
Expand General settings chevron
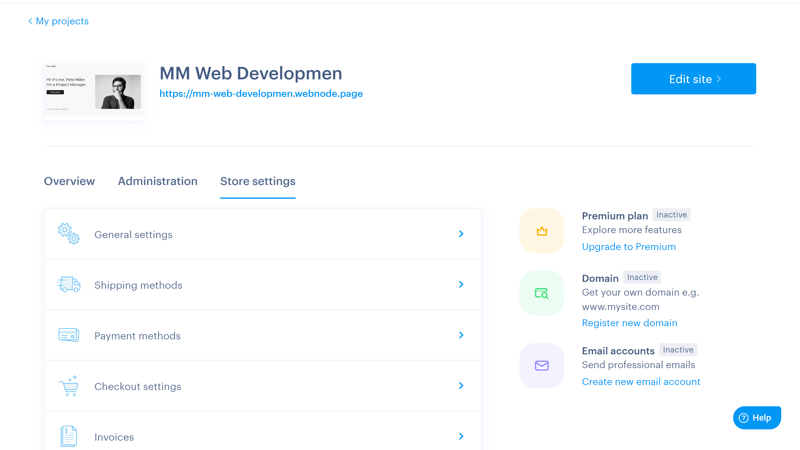click(461, 234)
